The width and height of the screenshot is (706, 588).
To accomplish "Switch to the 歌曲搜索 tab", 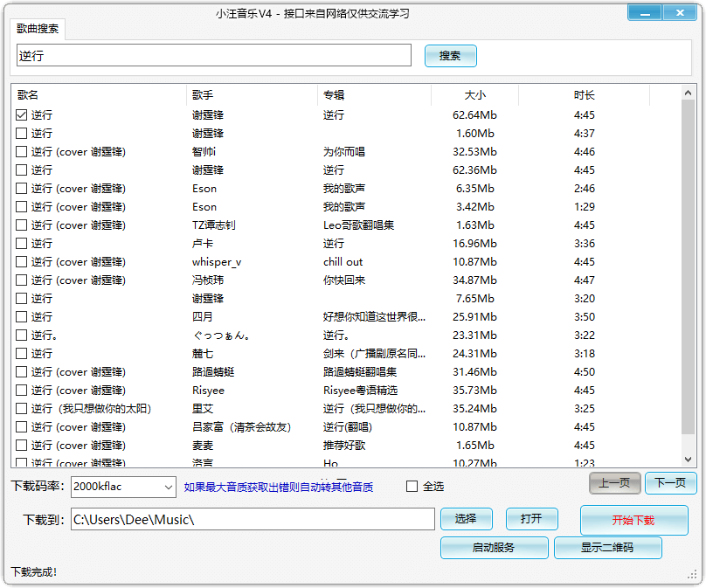I will point(38,29).
